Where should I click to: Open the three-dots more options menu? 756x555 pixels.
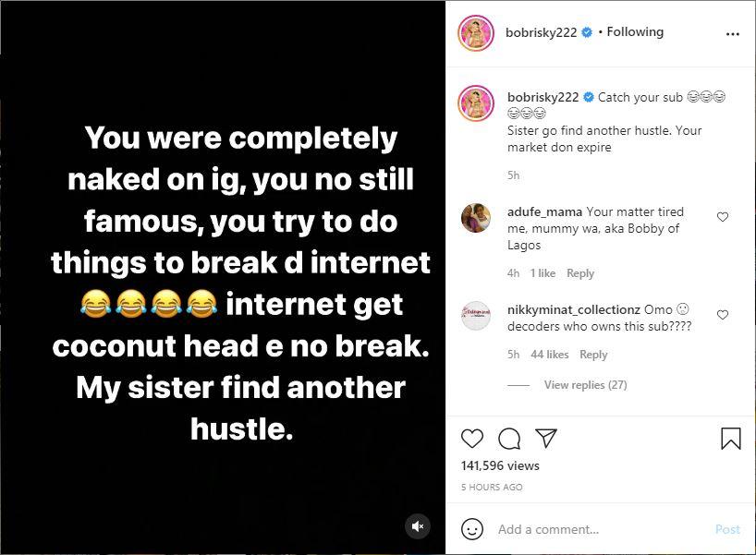(733, 33)
